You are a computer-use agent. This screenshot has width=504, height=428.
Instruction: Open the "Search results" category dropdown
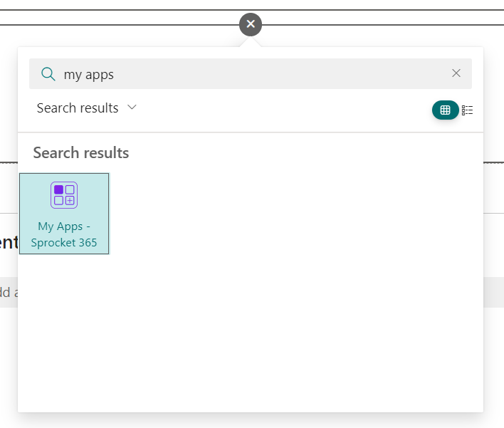coord(78,108)
